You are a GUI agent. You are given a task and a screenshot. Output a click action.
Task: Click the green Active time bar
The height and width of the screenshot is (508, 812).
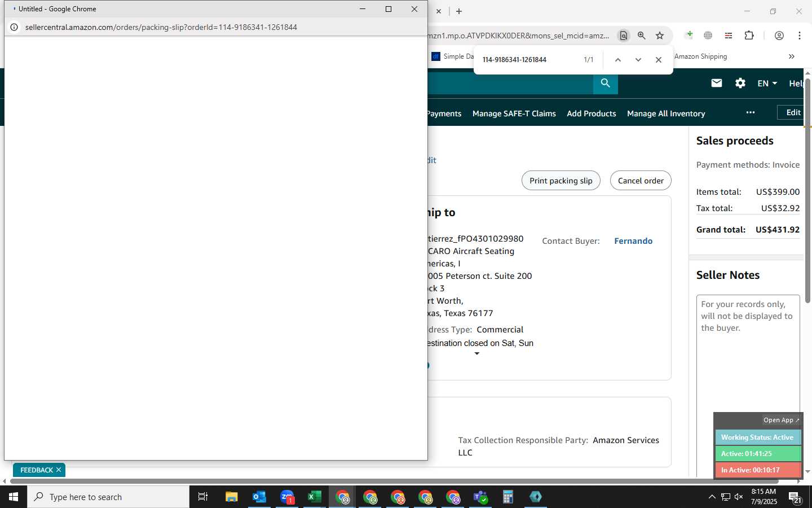[758, 454]
